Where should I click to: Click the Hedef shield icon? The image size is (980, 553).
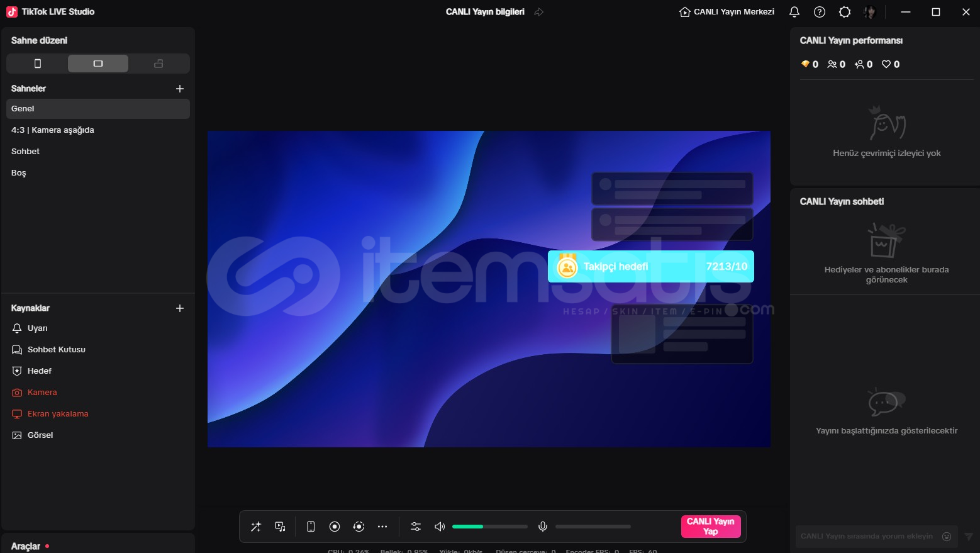[x=17, y=371]
